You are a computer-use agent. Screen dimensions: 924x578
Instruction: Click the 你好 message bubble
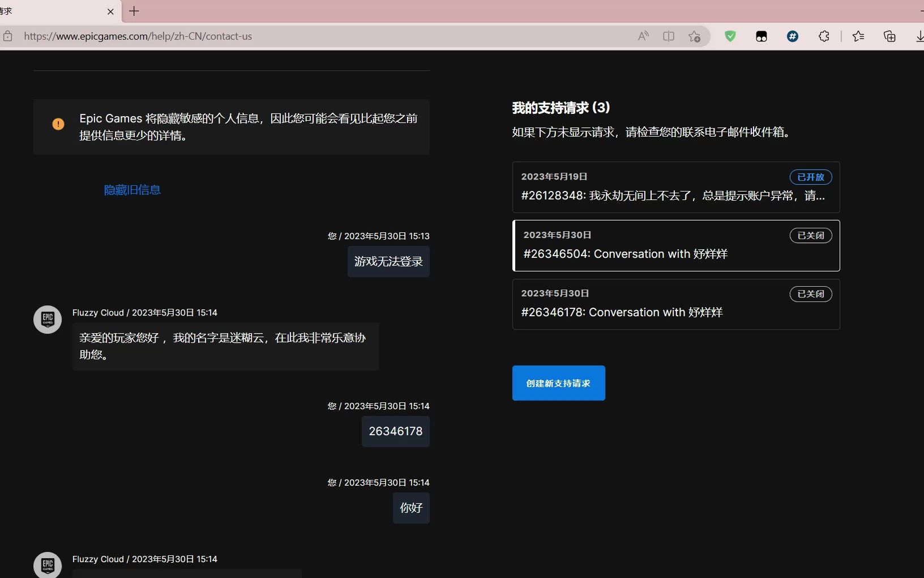(x=411, y=508)
